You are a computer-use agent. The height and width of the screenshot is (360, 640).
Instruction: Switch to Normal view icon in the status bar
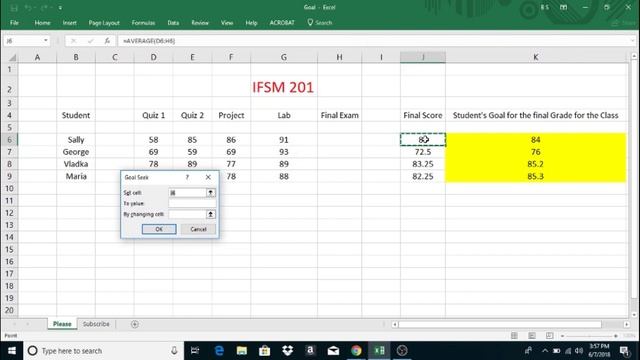(514, 336)
